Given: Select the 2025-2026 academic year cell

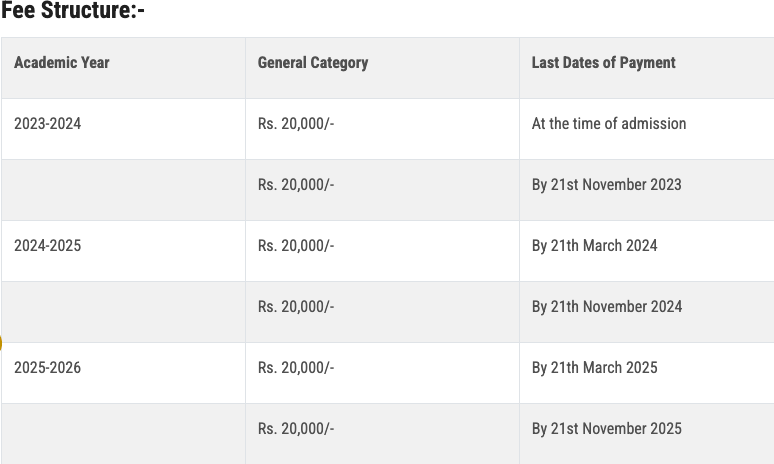Looking at the screenshot, I should tap(48, 368).
